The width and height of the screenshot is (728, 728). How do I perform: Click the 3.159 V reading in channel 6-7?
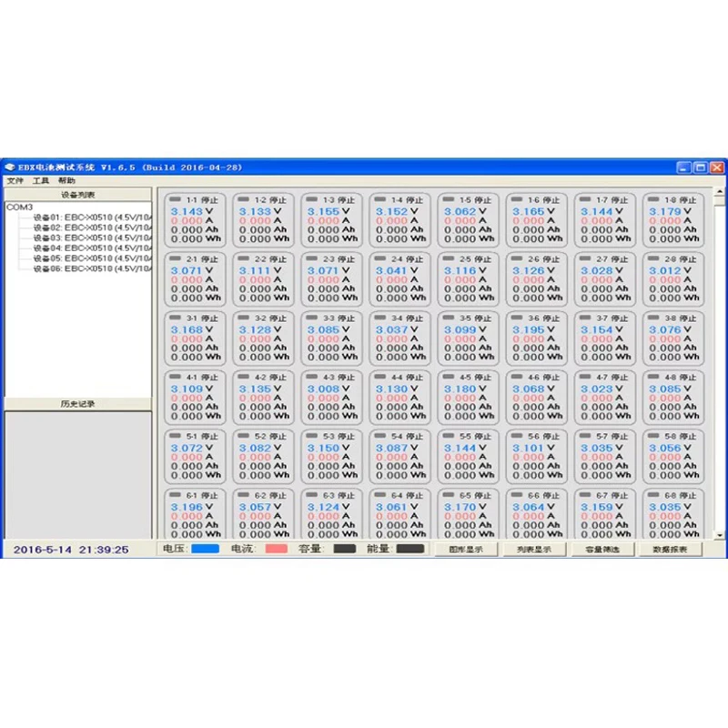(x=602, y=507)
